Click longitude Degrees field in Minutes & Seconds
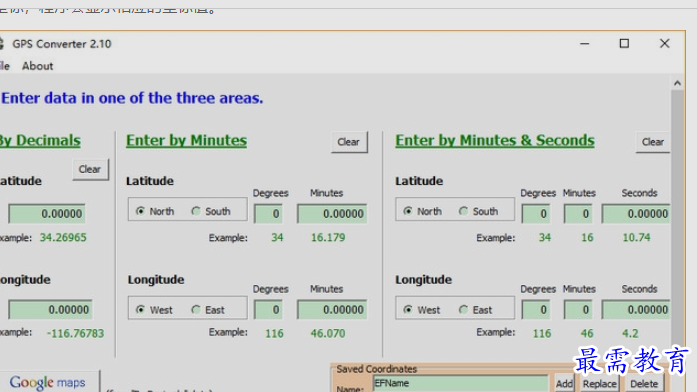 [536, 310]
